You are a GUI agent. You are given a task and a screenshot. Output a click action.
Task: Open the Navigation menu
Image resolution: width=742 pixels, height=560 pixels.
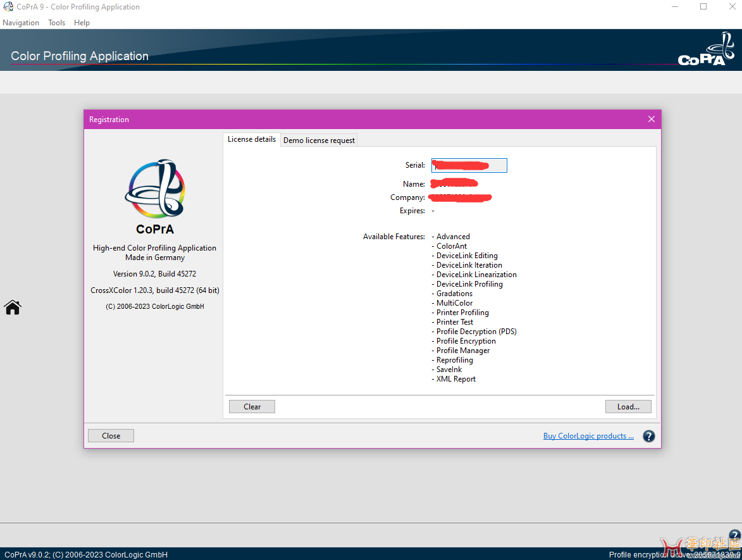click(21, 23)
